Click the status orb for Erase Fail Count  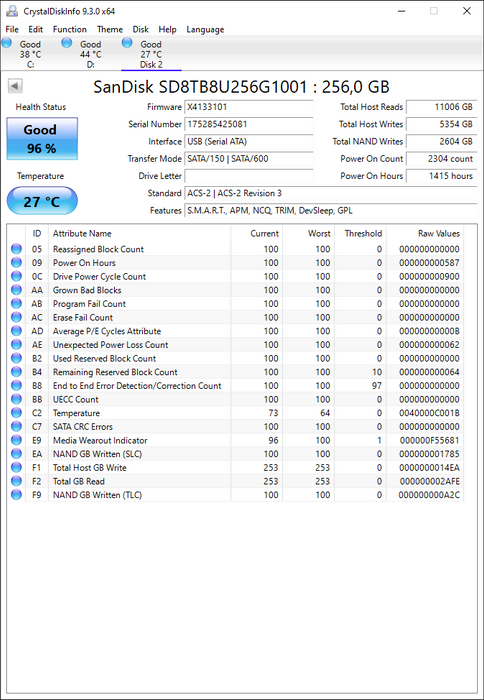coord(16,317)
